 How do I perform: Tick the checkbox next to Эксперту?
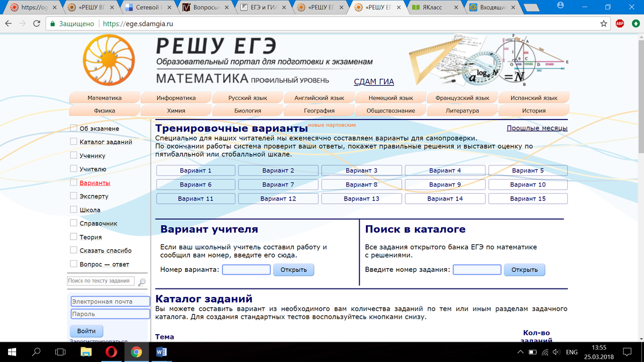tap(74, 196)
